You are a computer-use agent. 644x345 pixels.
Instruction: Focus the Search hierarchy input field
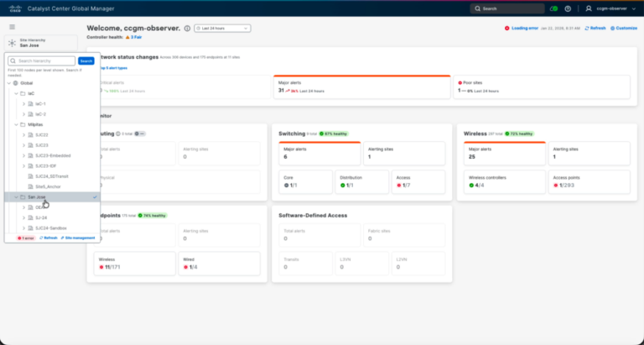41,61
